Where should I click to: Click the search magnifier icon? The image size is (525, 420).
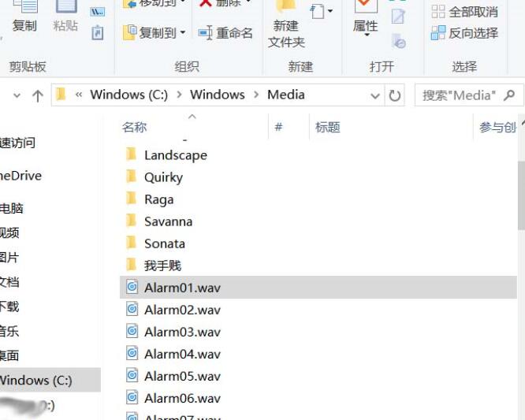[x=509, y=95]
